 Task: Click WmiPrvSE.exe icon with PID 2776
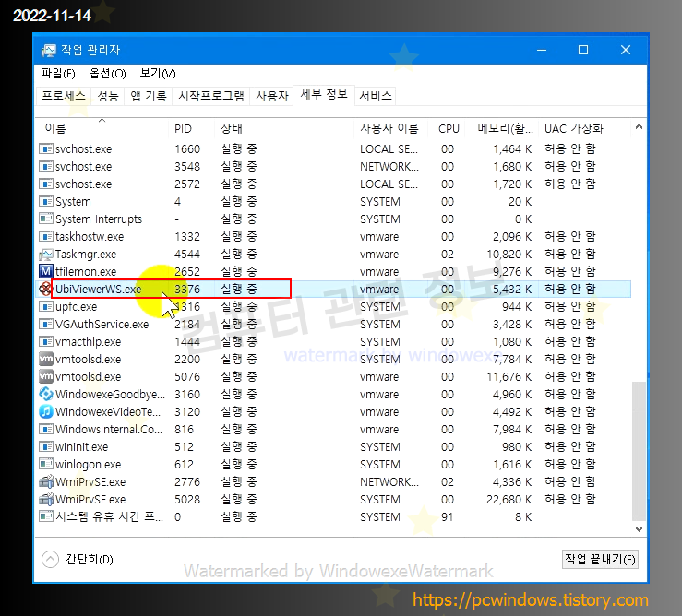click(x=45, y=481)
